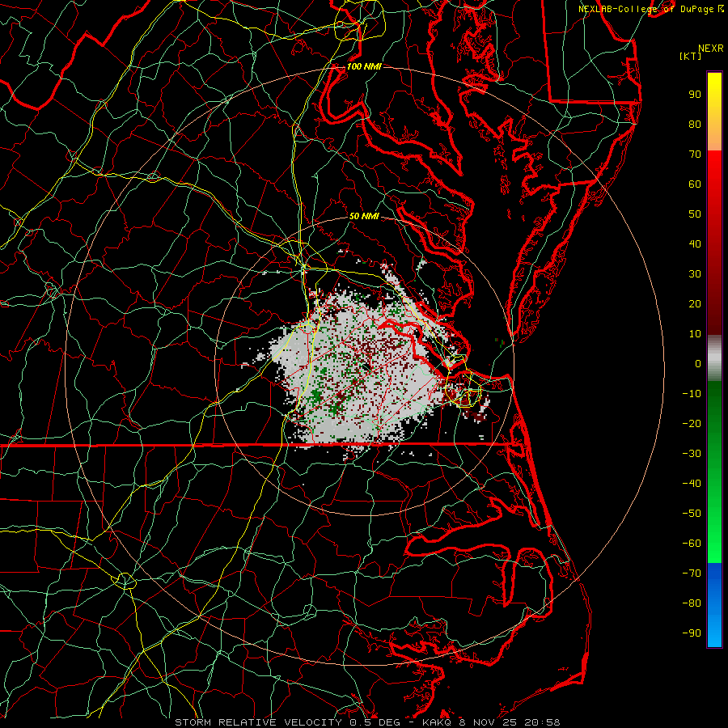Click the -70 value on the velocity scale
The height and width of the screenshot is (728, 728).
pyautogui.click(x=692, y=574)
